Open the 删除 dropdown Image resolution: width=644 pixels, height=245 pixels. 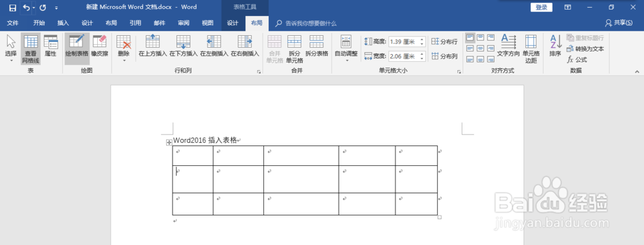[x=124, y=49]
